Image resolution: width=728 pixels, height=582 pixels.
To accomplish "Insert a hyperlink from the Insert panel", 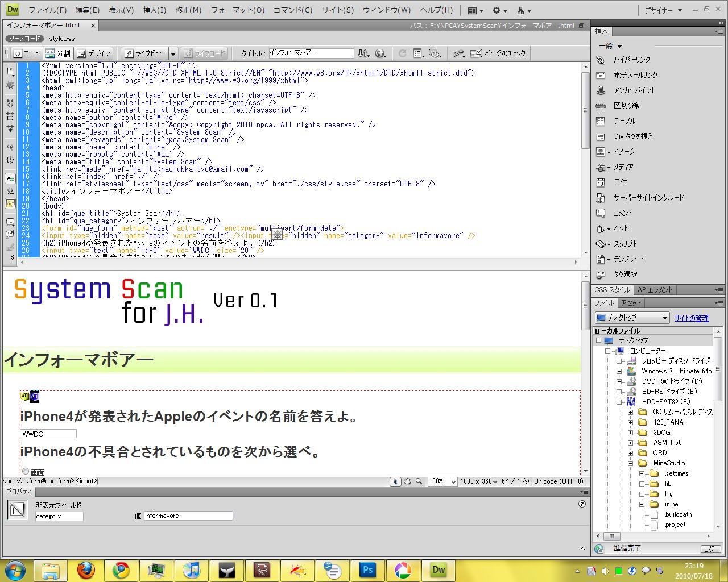I will pos(631,60).
